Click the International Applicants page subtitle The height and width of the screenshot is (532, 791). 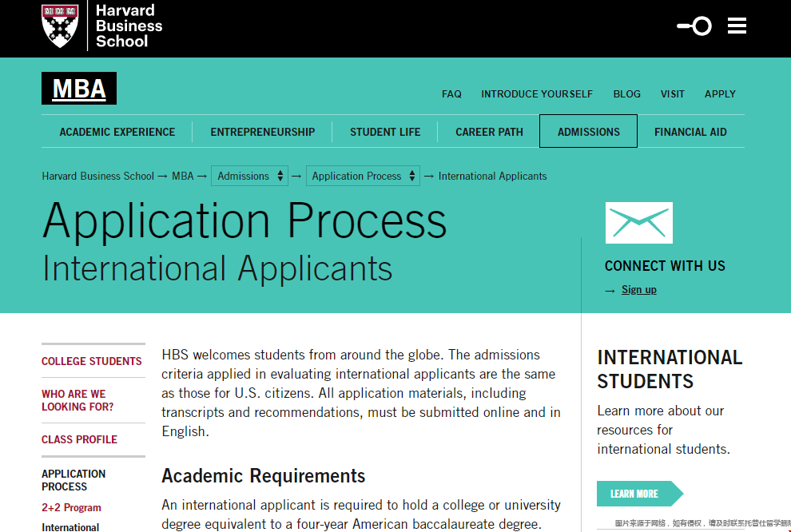point(217,268)
